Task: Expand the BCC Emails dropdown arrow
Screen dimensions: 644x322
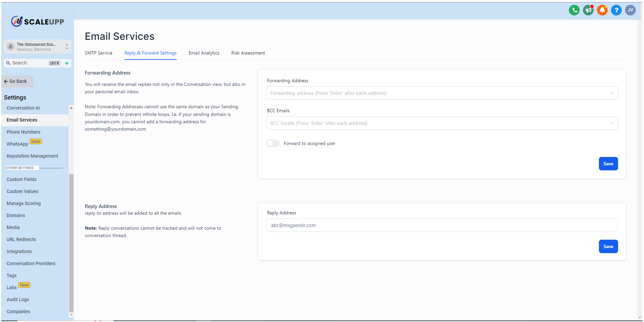Action: pos(612,123)
